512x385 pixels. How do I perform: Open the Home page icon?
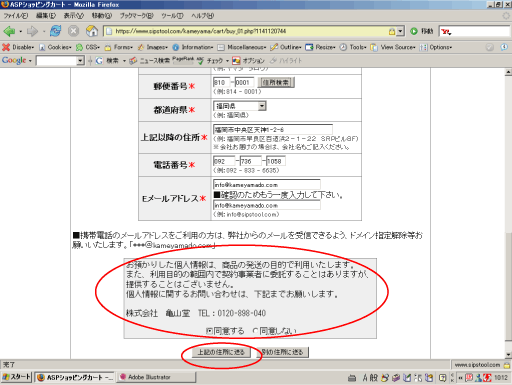92,31
